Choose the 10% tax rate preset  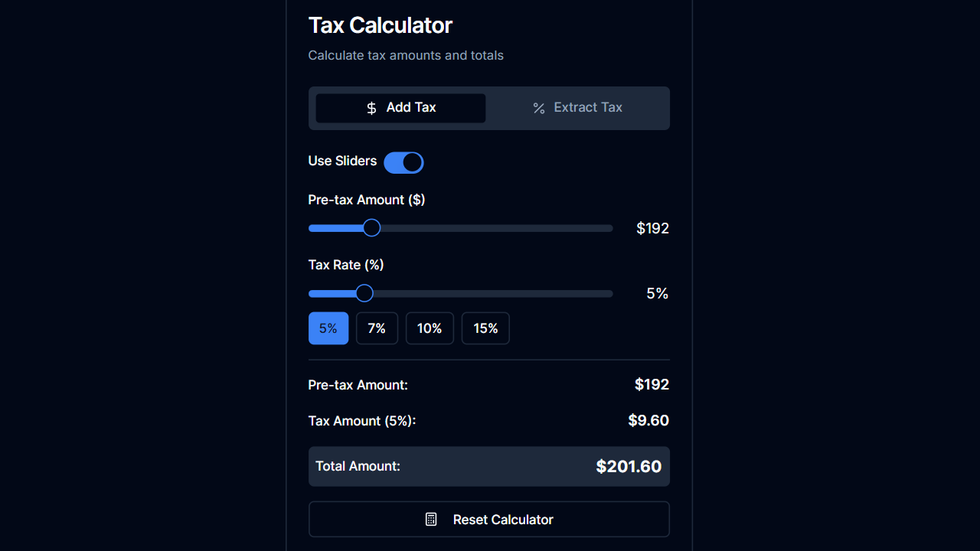(x=430, y=328)
